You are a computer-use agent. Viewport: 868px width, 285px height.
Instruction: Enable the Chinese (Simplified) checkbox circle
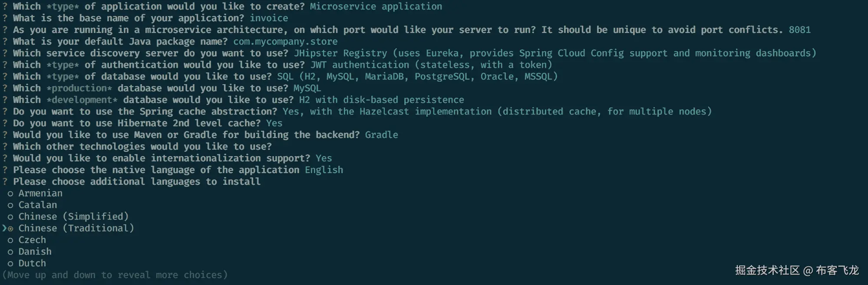10,217
